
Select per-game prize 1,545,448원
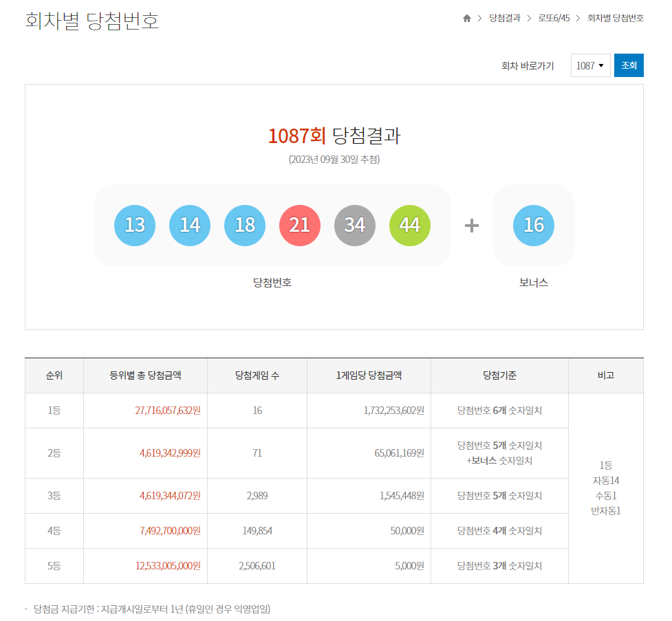click(402, 496)
